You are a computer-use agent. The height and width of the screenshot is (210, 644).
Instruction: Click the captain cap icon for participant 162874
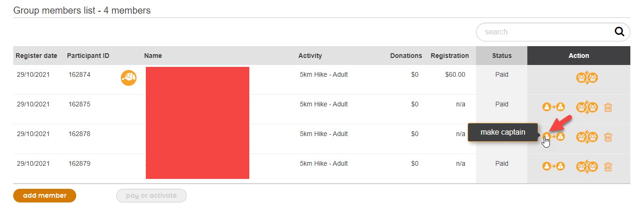coord(128,78)
